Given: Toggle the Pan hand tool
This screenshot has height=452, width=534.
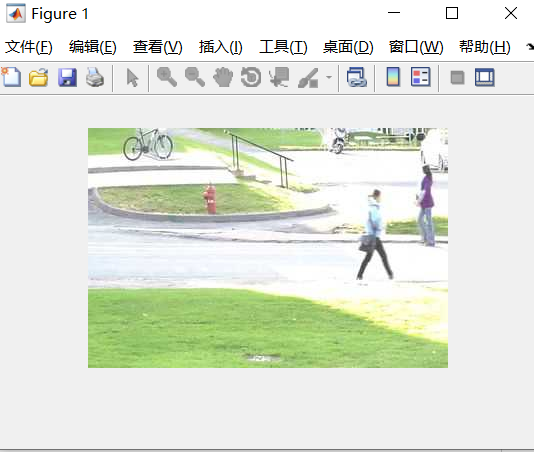Looking at the screenshot, I should click(223, 77).
